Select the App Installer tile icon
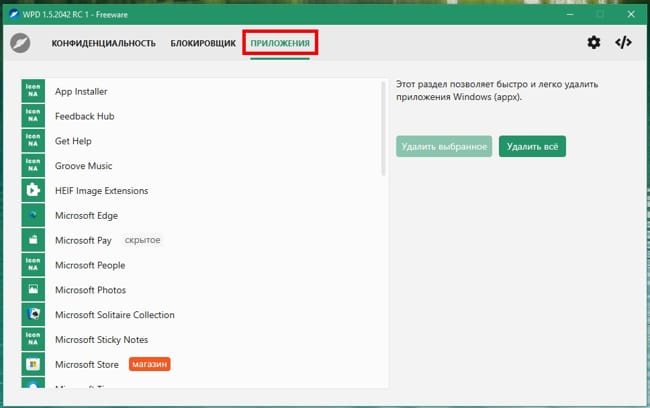 point(33,91)
